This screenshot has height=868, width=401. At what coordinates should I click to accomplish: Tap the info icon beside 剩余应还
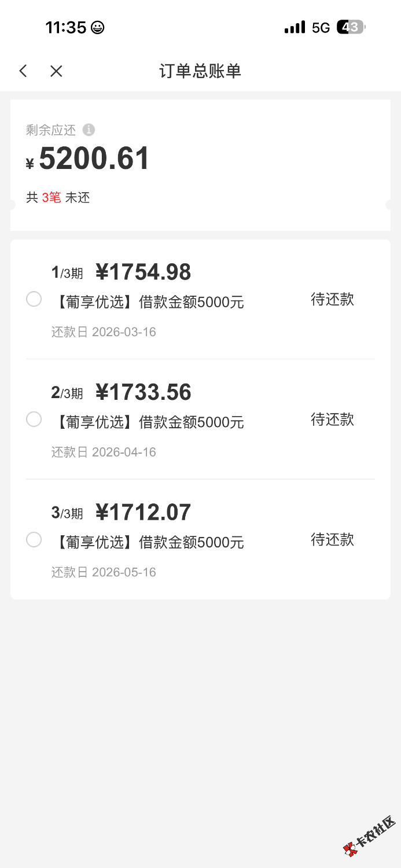coord(89,130)
